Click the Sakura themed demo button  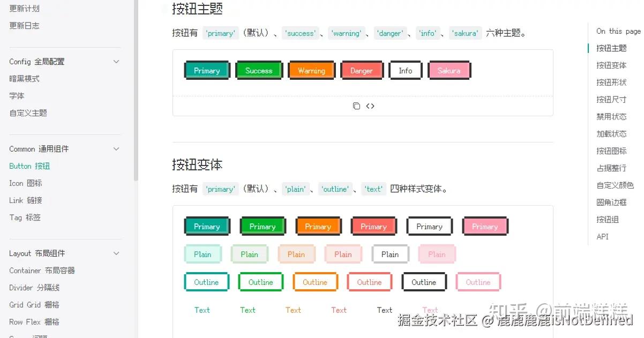449,70
